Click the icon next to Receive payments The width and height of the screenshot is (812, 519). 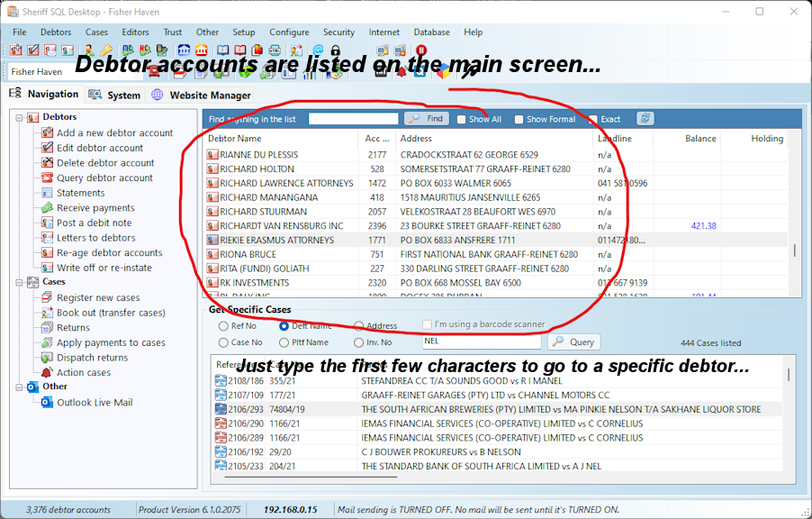click(47, 208)
